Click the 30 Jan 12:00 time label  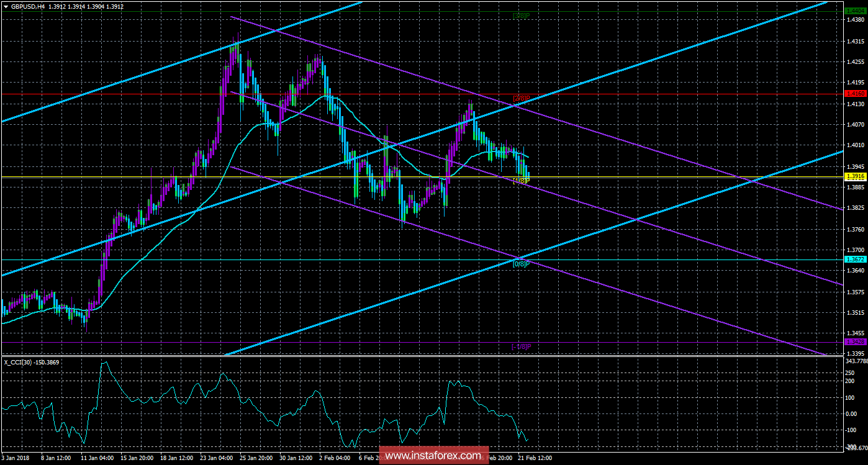(295, 458)
